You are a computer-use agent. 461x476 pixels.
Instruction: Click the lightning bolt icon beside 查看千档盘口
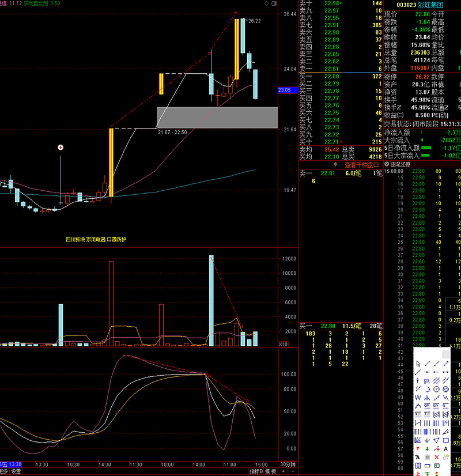337,164
